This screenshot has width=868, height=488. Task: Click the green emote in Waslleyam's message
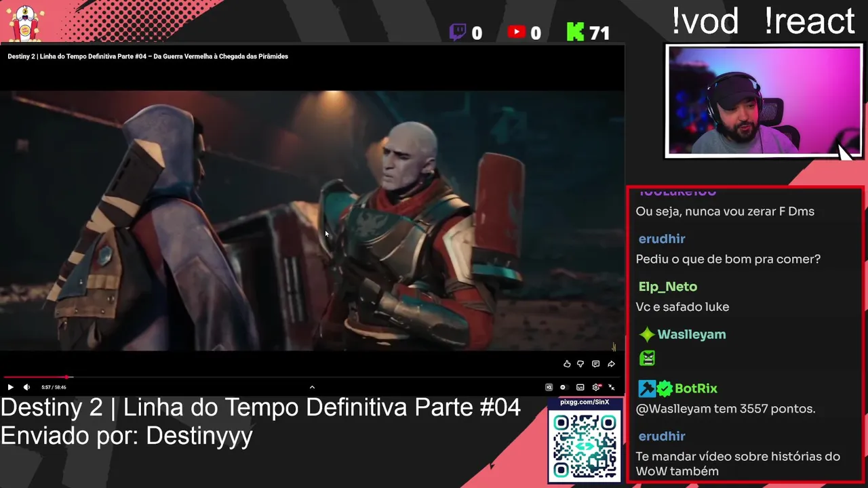tap(647, 358)
